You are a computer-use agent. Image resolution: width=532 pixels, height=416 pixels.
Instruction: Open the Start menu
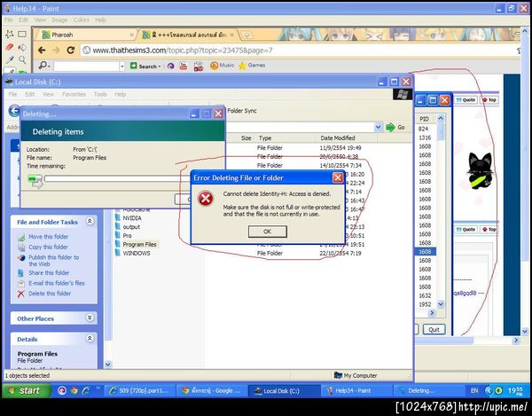tap(26, 390)
